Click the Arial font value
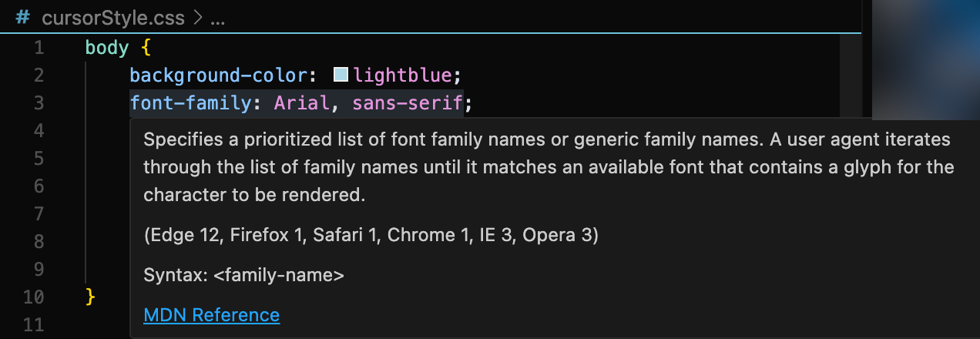980x339 pixels. (x=302, y=103)
